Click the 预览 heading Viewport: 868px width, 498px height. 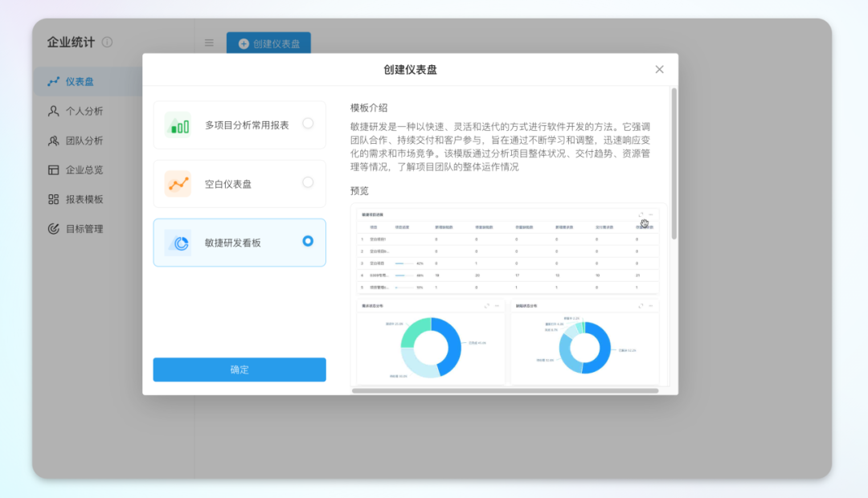(x=359, y=191)
